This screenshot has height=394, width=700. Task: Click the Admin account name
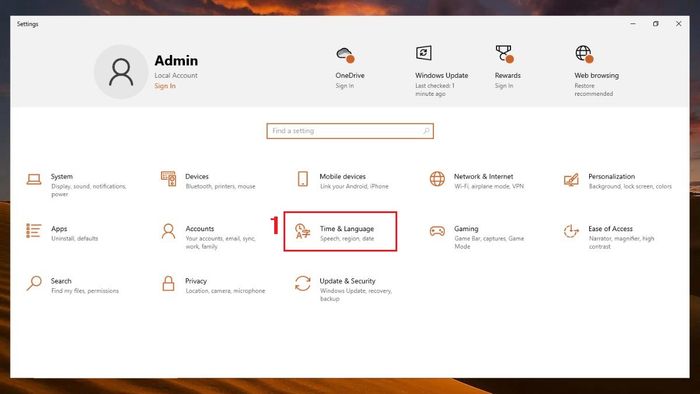point(176,61)
